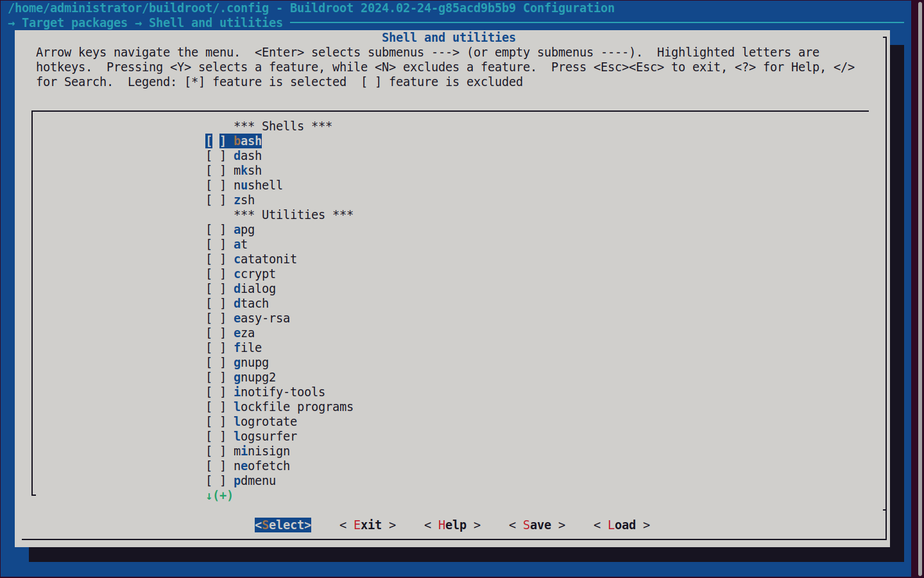Click the scroll-down (+) indicator

coord(219,496)
